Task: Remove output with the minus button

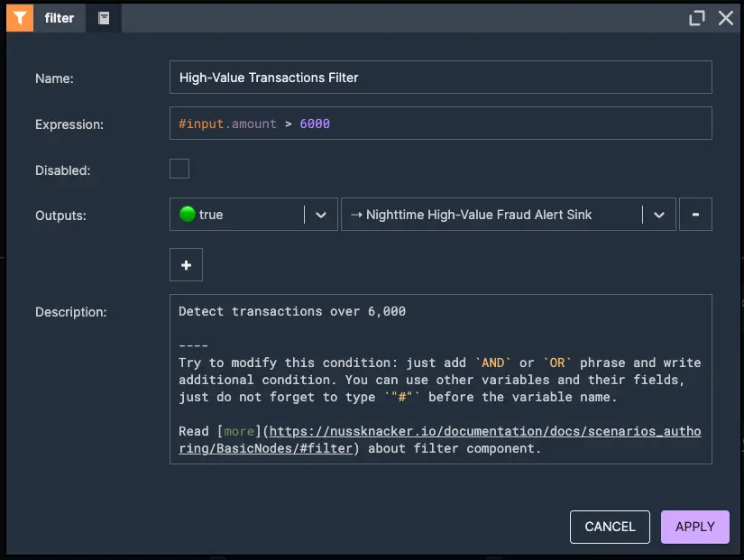Action: coord(695,215)
